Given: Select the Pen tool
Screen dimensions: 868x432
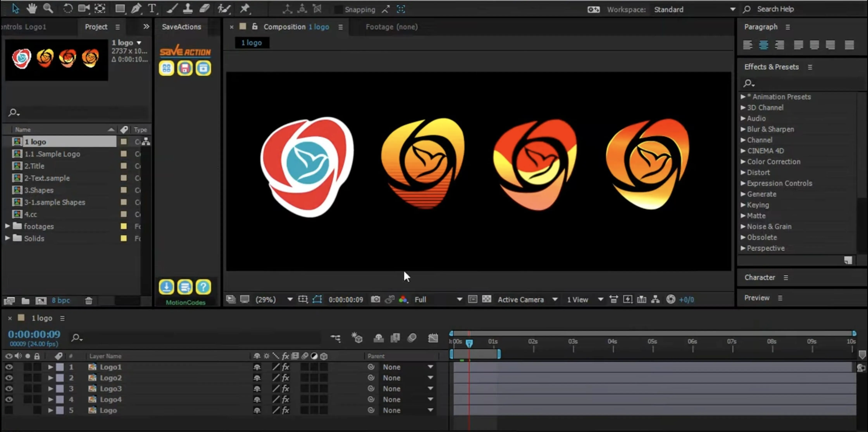Looking at the screenshot, I should click(136, 9).
